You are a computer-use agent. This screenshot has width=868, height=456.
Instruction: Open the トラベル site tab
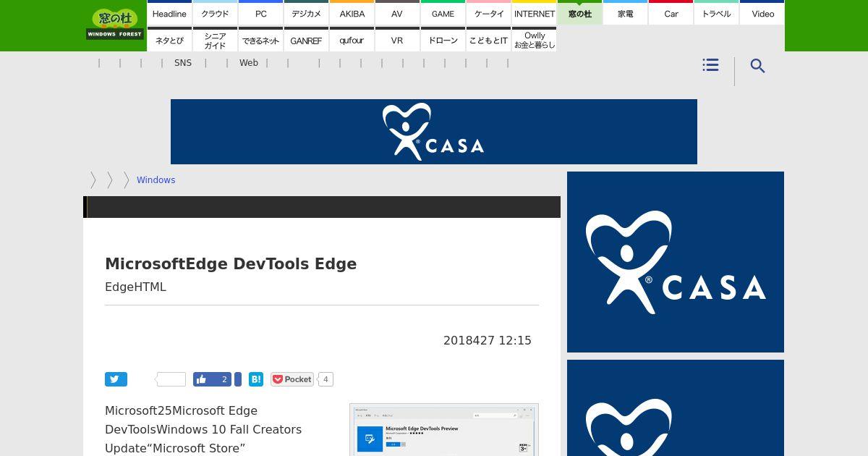click(716, 12)
